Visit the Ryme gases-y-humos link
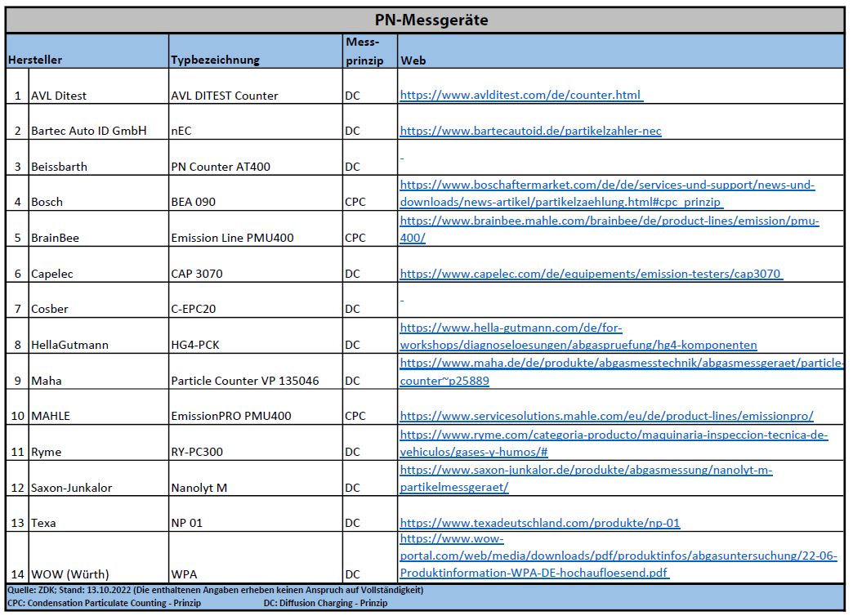 tap(614, 443)
